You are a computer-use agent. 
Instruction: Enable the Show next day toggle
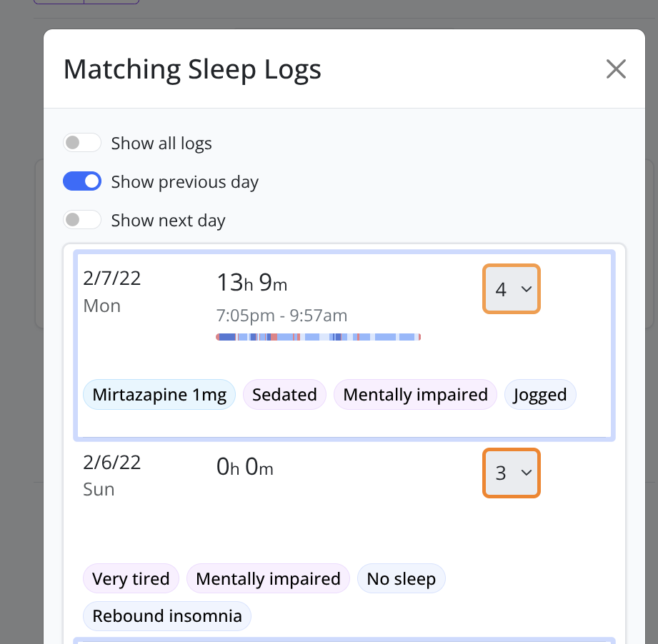point(82,220)
